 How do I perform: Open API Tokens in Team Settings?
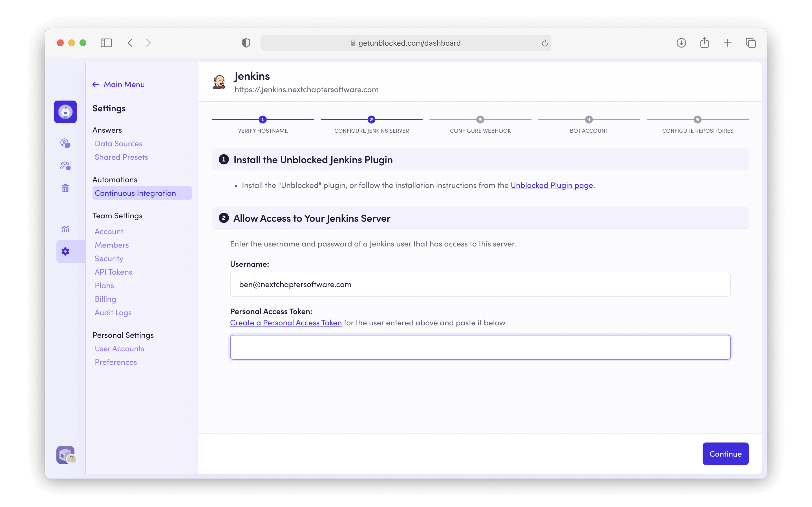[x=113, y=272]
